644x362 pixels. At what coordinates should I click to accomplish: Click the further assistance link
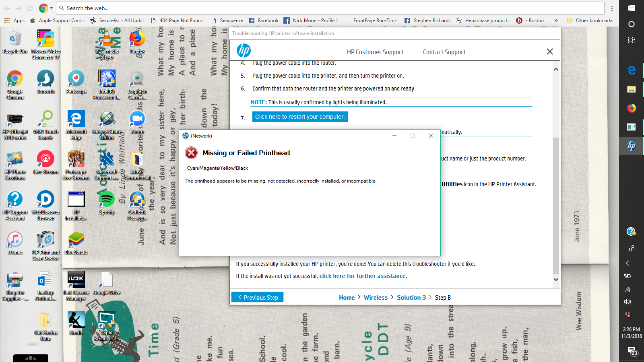point(363,276)
